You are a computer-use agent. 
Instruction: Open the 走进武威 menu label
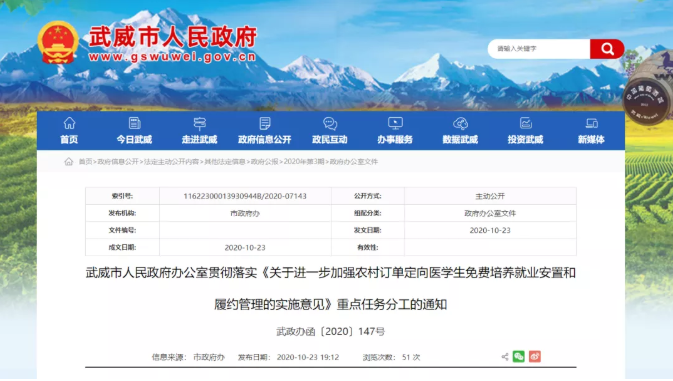tap(200, 139)
